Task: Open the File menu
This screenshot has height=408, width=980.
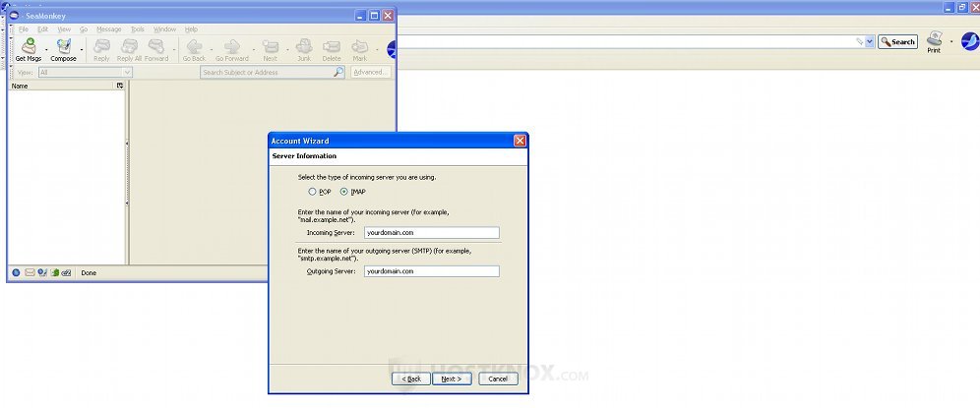Action: [24, 29]
